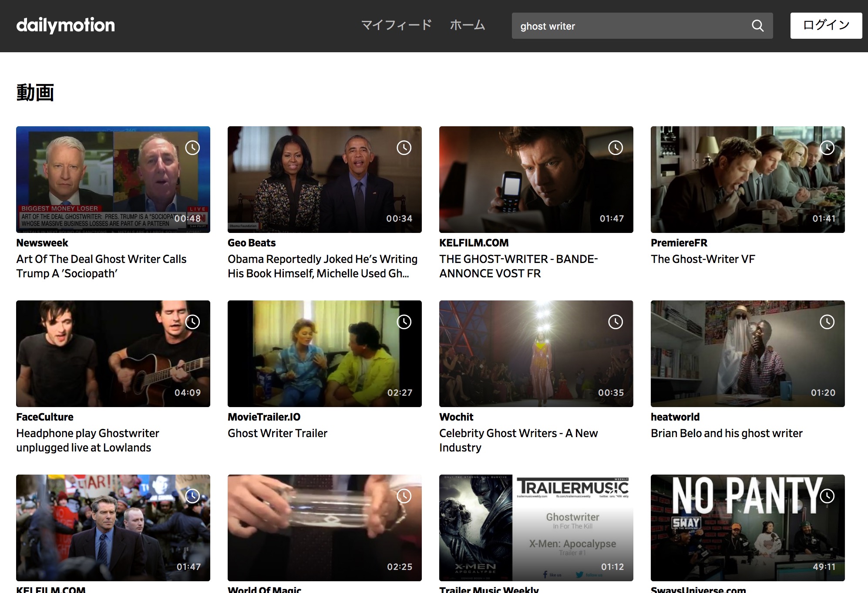Click watch later clock on Trailer Music Weekly video

coord(616,496)
